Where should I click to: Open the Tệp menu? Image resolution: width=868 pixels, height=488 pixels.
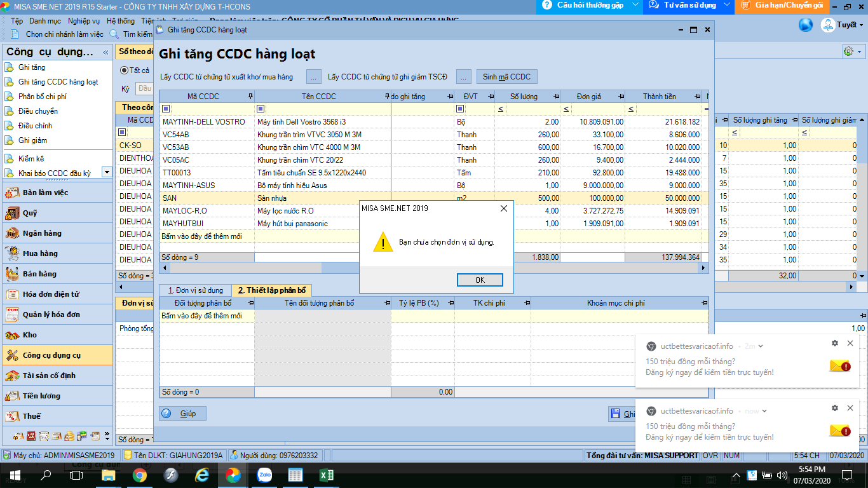click(x=17, y=21)
